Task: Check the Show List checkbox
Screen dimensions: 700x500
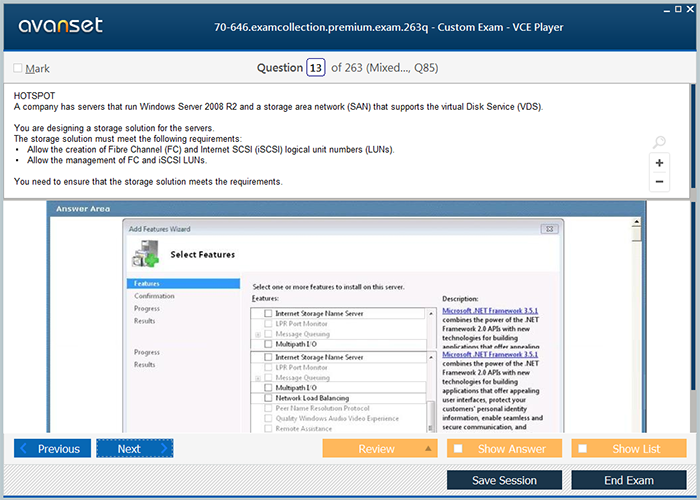Action: tap(583, 449)
